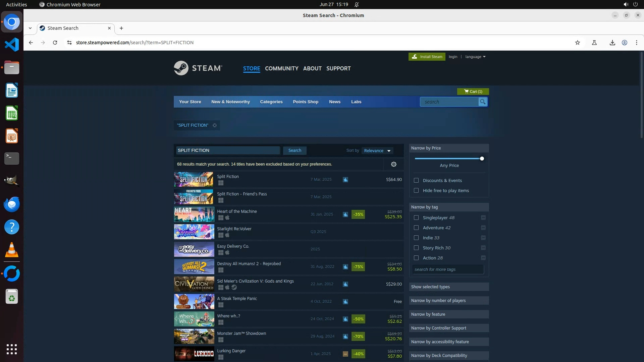Screen dimensions: 644x362
Task: Open the Sort by Relevance dropdown
Action: 377,151
